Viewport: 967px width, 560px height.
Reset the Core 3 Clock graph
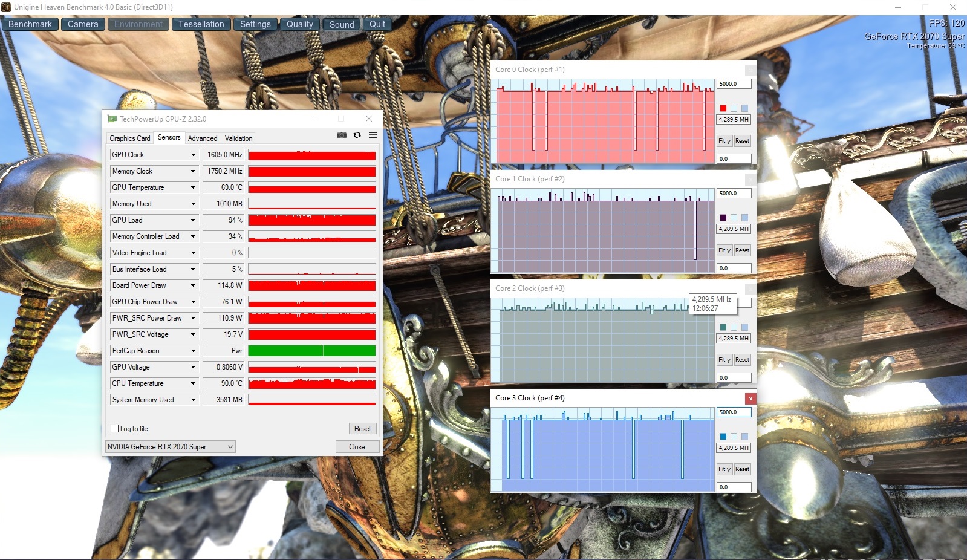coord(743,469)
